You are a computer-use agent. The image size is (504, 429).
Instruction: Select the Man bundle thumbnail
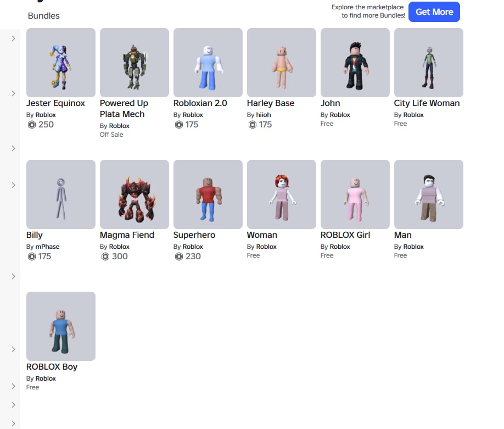(428, 194)
